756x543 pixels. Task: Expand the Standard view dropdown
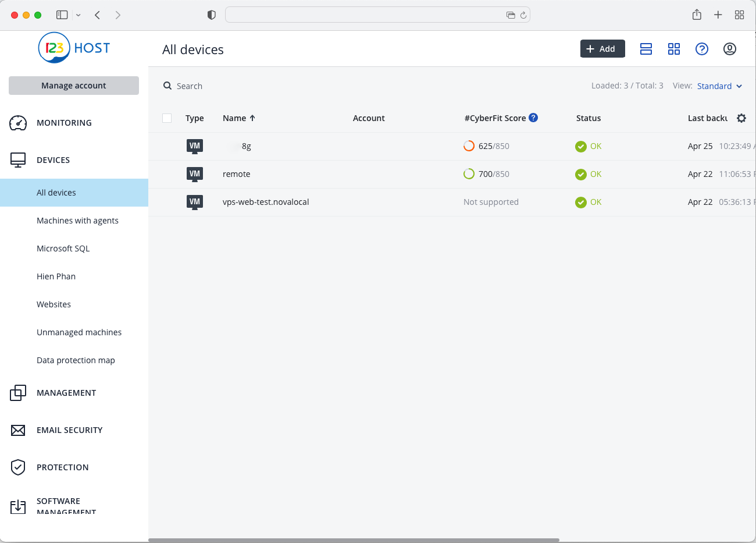[719, 86]
